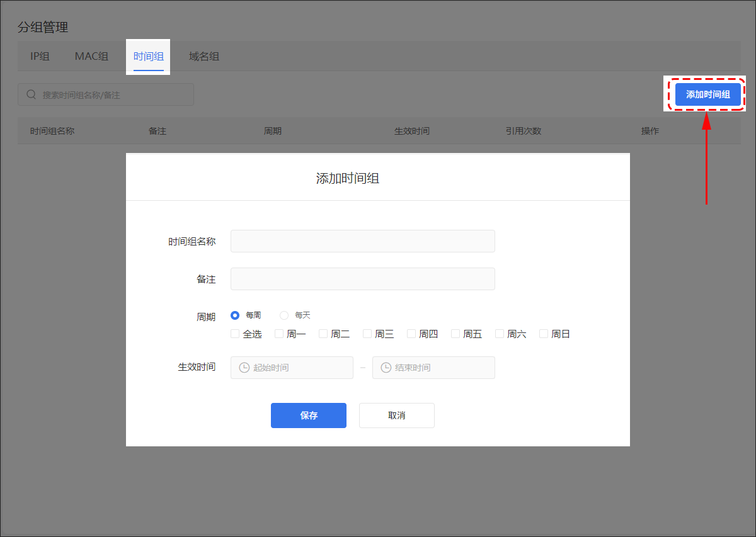This screenshot has width=756, height=537.
Task: Switch to the IP组 tab
Action: click(x=40, y=57)
